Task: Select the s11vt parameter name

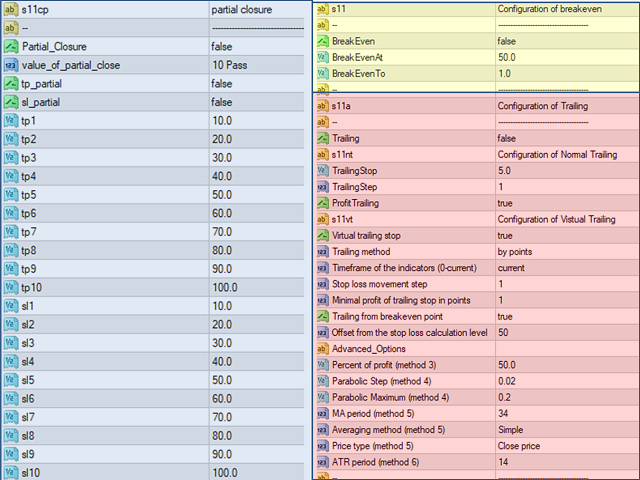Action: pos(342,219)
